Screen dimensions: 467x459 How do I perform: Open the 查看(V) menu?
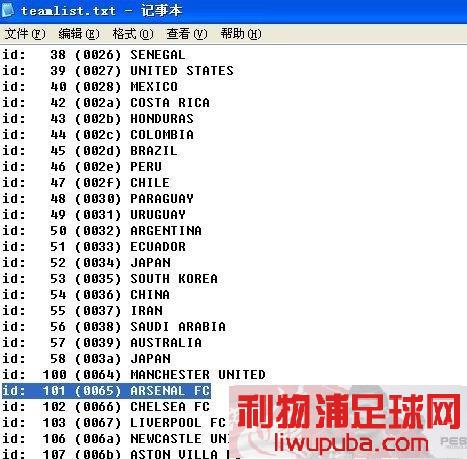pyautogui.click(x=187, y=34)
